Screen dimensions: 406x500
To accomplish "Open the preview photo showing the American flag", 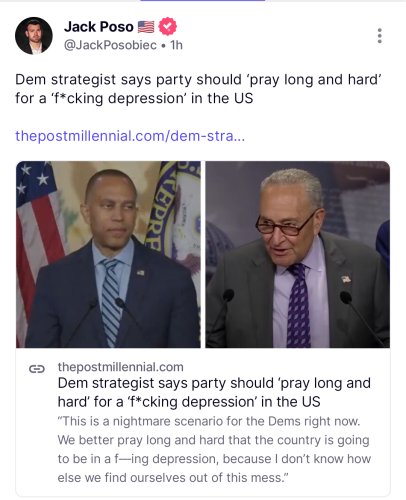I will click(x=108, y=254).
